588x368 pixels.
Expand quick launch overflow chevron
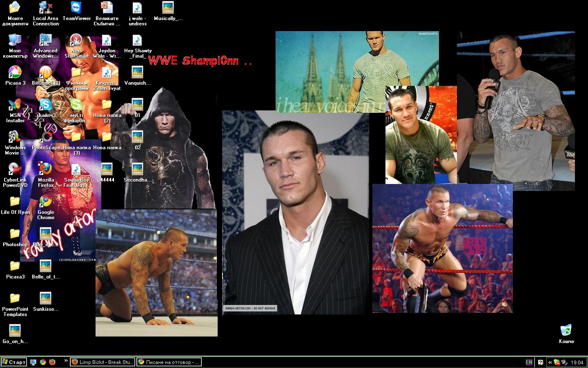coord(66,361)
